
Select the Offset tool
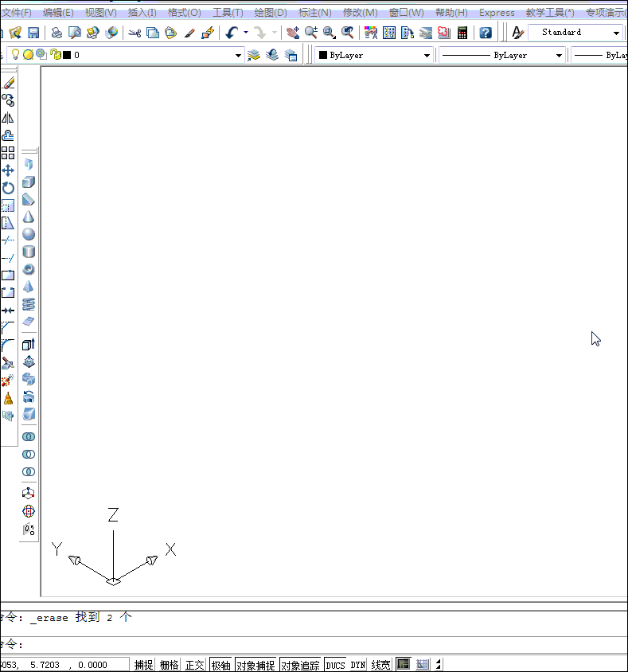[x=8, y=135]
